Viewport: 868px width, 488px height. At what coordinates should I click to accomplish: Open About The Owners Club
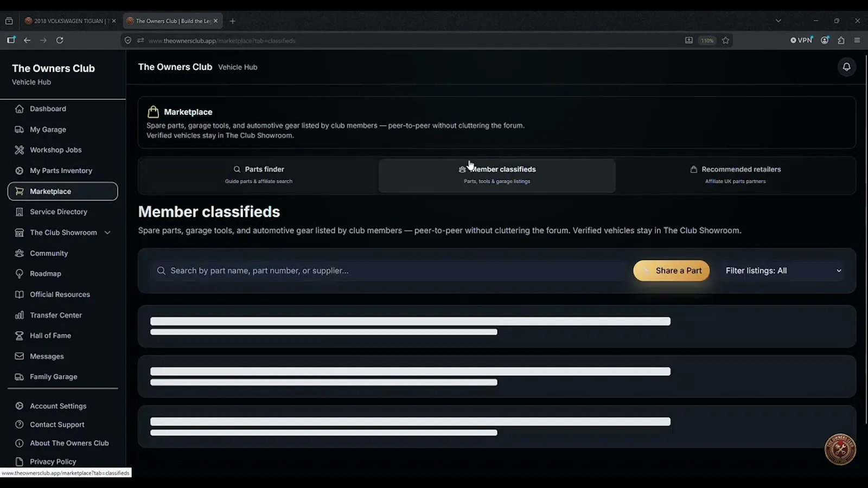[x=62, y=443]
